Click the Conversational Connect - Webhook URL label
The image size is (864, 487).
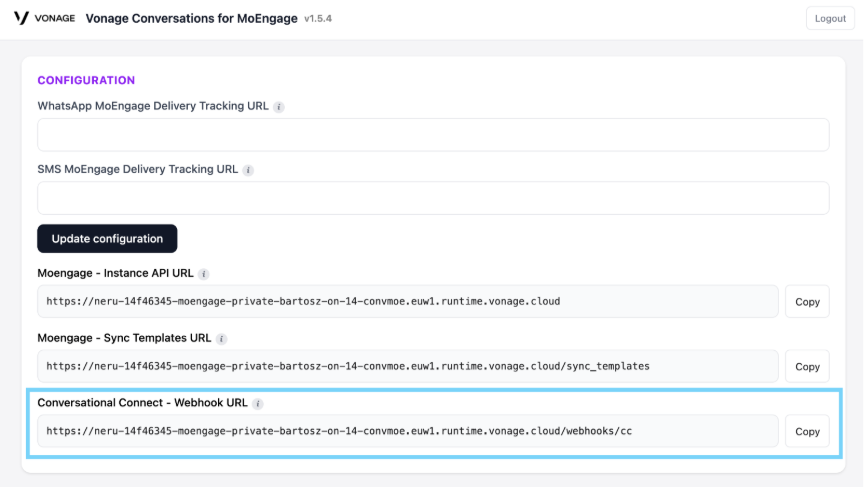pos(142,403)
